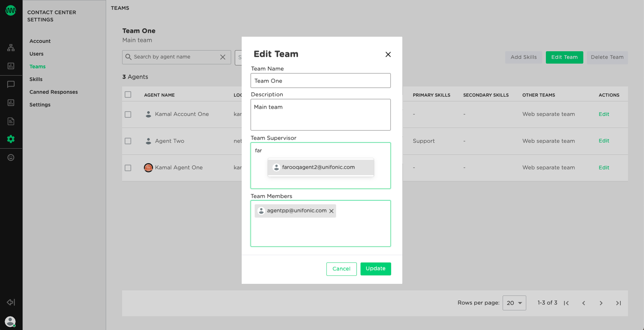The image size is (644, 330).
Task: Click Kamal Account One person icon
Action: coord(148,114)
